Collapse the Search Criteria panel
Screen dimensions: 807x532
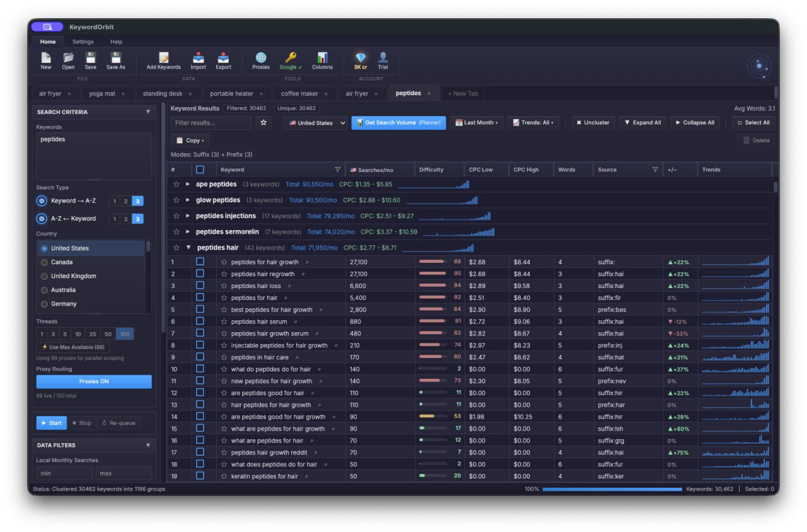pos(148,112)
